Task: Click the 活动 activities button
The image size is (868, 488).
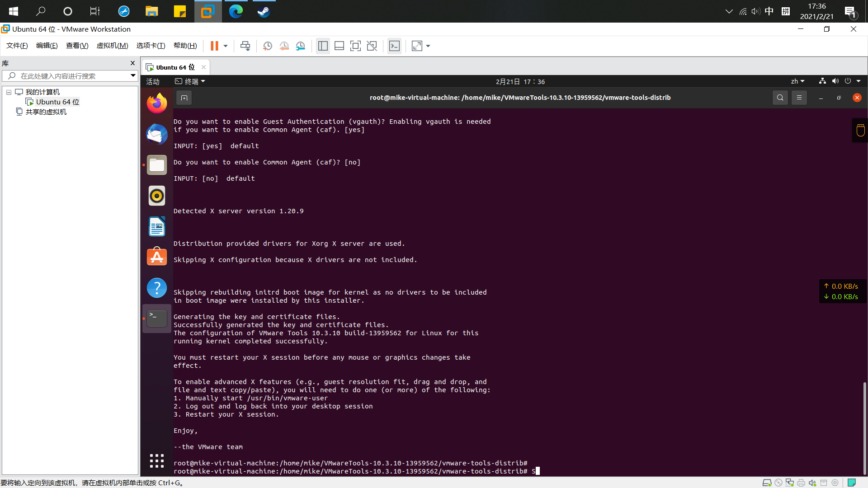Action: (153, 82)
